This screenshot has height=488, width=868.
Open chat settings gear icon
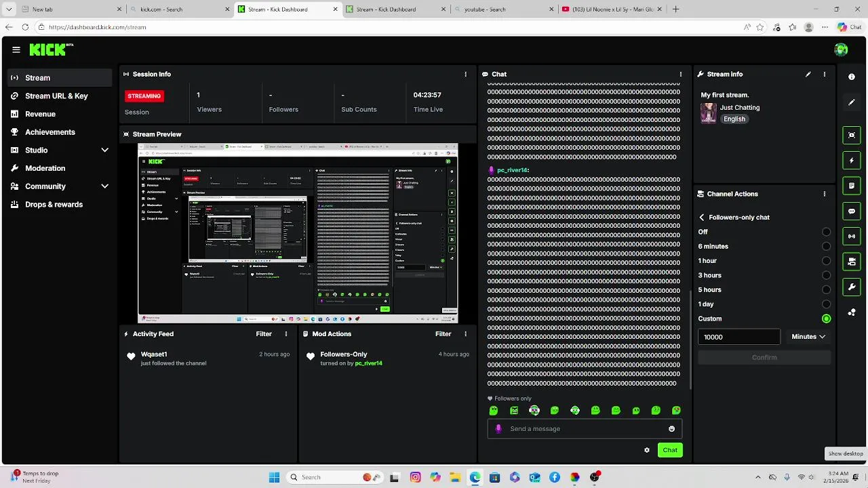[x=647, y=450]
